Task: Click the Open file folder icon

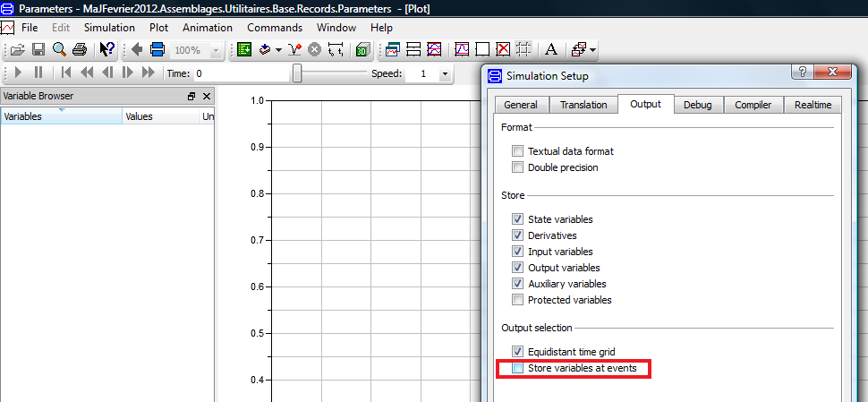Action: (17, 50)
